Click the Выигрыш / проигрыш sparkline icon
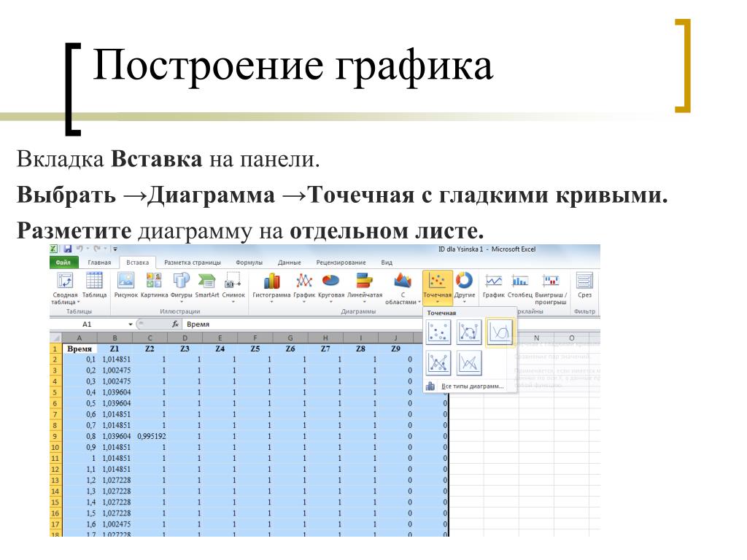747x560 pixels. pos(551,281)
